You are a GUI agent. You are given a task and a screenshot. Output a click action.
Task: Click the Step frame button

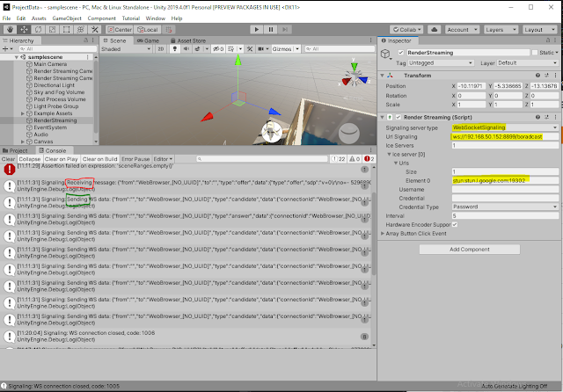pyautogui.click(x=285, y=29)
